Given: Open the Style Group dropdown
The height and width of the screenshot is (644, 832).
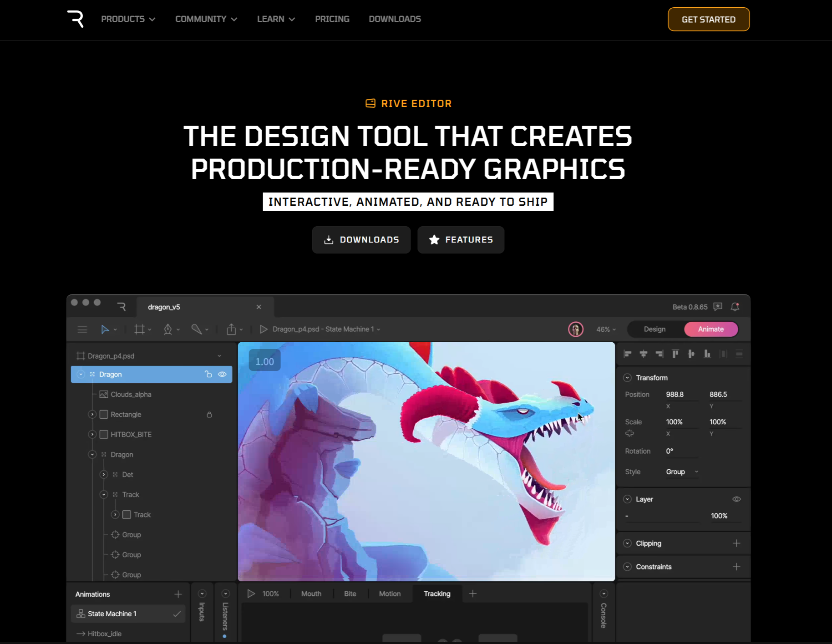Looking at the screenshot, I should click(682, 472).
